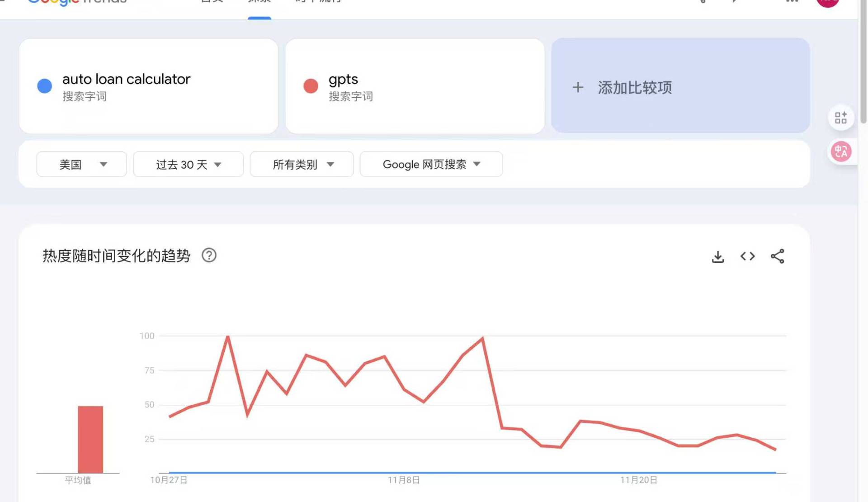Viewport: 868px width, 502px height.
Task: Click the grid-plus floating sidebar icon
Action: pos(841,118)
